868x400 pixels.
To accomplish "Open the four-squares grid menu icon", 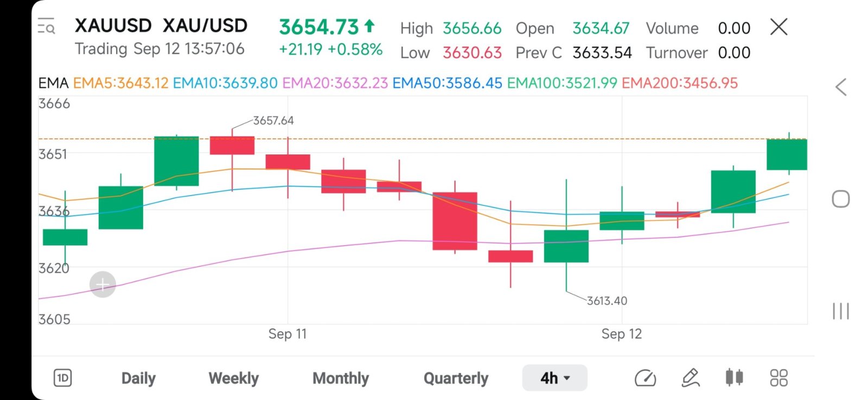I will (x=778, y=378).
